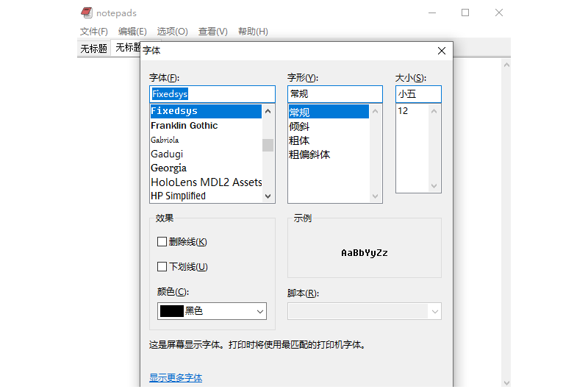
Task: Click the black color swatch in 颜色 combo
Action: pos(171,311)
